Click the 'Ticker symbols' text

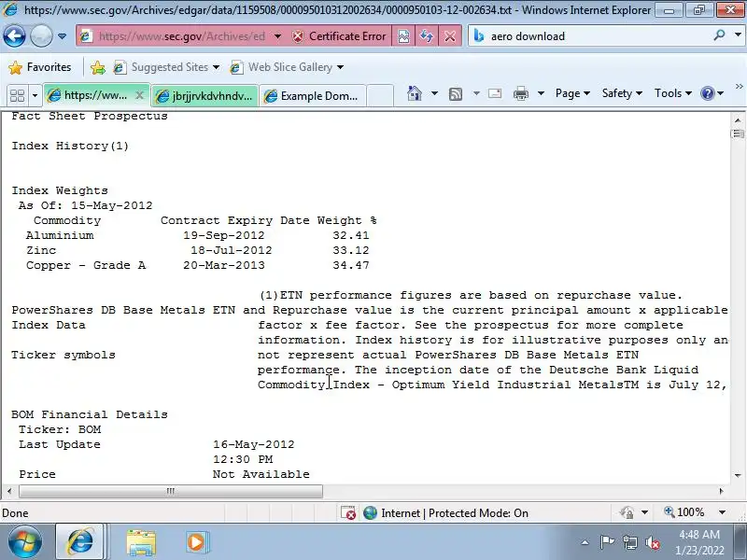click(x=63, y=356)
